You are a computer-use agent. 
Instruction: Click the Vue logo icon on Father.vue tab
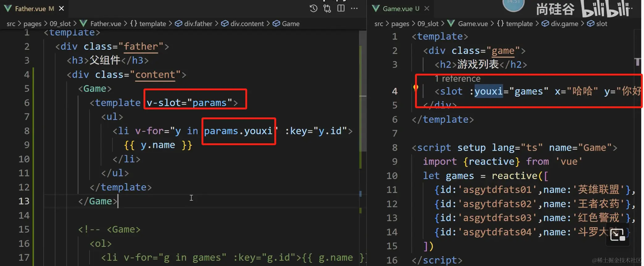point(8,8)
